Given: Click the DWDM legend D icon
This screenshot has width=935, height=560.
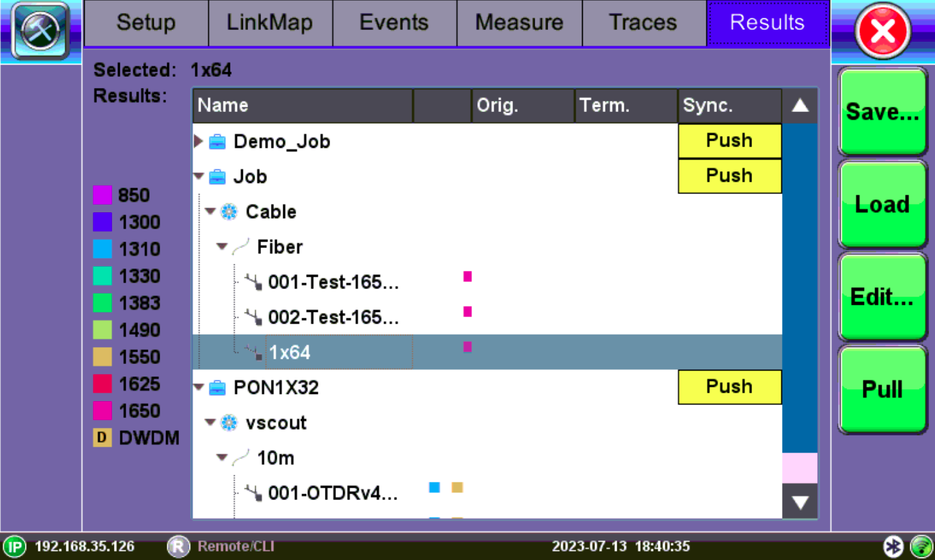Looking at the screenshot, I should pyautogui.click(x=102, y=438).
